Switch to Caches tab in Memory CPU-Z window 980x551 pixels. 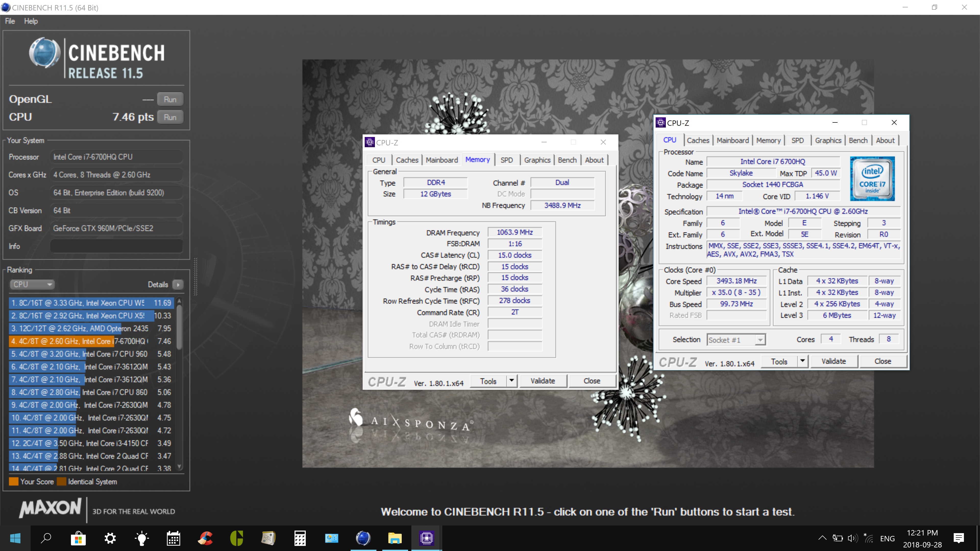tap(407, 160)
